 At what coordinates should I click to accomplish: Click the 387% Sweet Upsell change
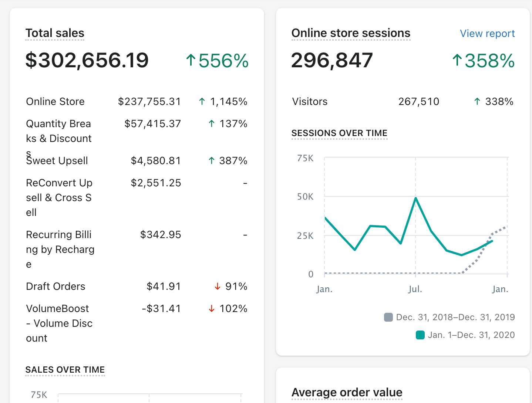coord(228,161)
